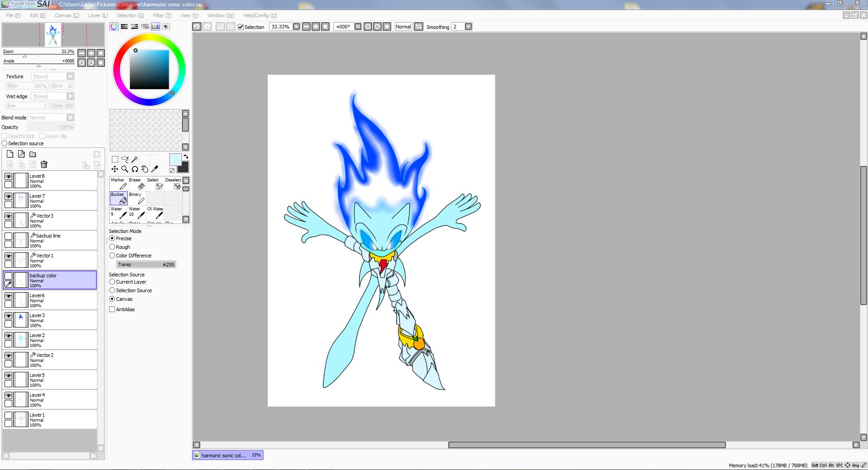Select the Magic Wand tool

pos(135,159)
